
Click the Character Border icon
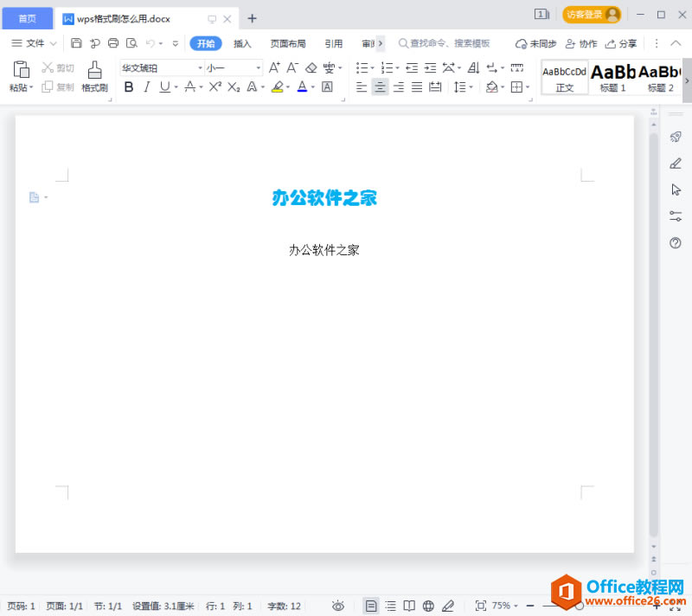(x=327, y=87)
